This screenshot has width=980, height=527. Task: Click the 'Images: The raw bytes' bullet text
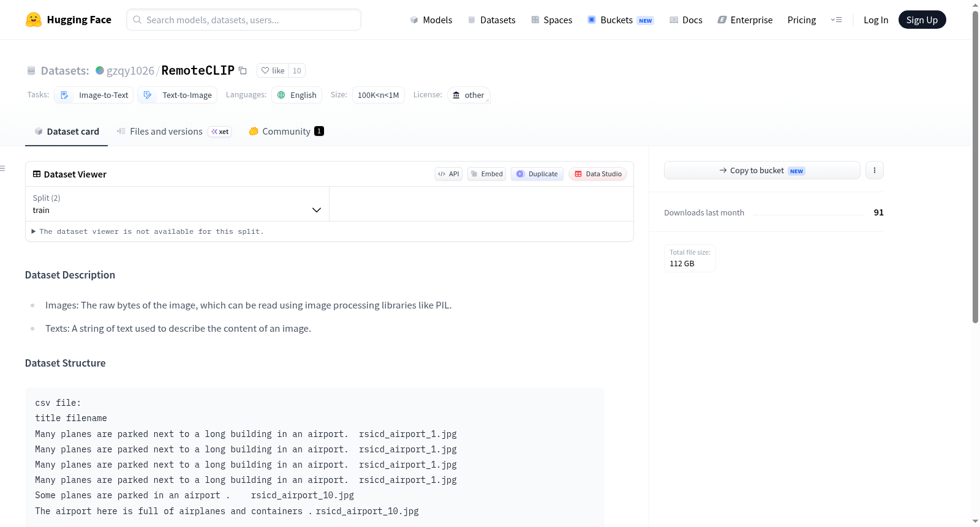click(x=248, y=305)
